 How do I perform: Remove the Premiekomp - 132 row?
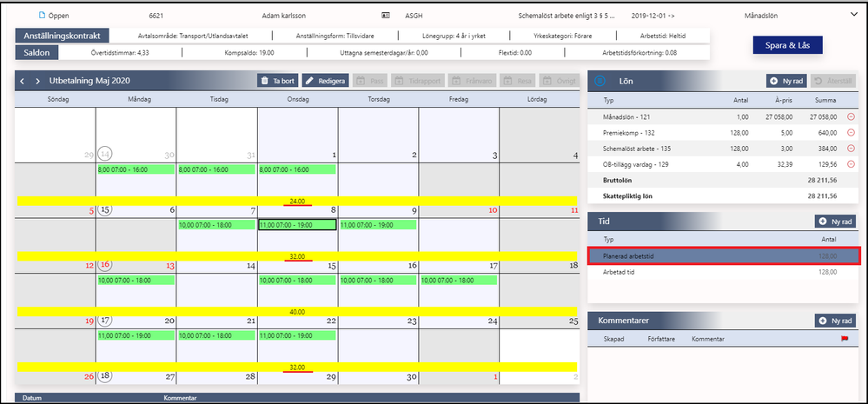[x=851, y=133]
